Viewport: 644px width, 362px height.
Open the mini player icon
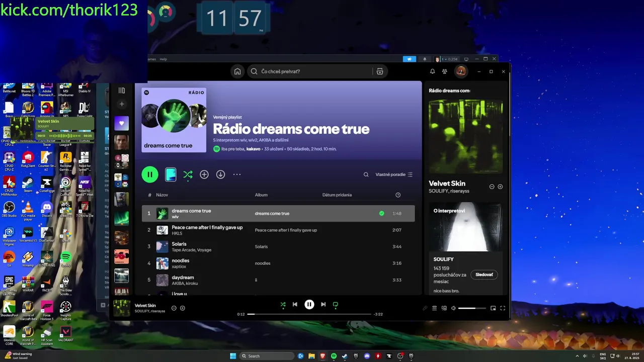tap(493, 308)
